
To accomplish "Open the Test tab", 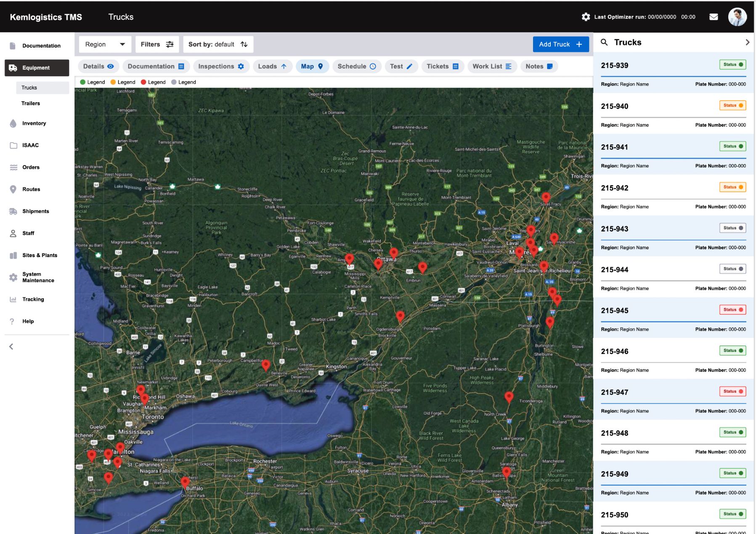I will point(401,66).
